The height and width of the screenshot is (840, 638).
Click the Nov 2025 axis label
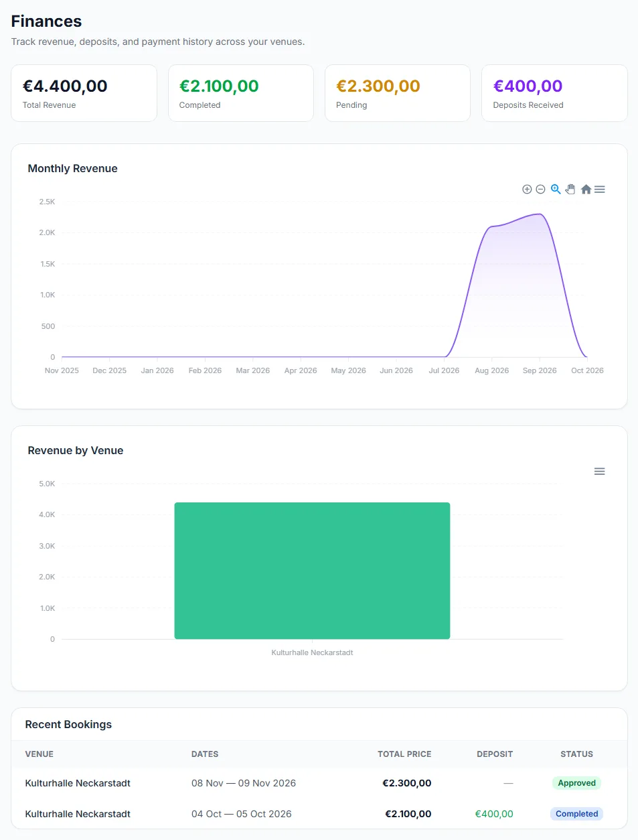coord(62,370)
